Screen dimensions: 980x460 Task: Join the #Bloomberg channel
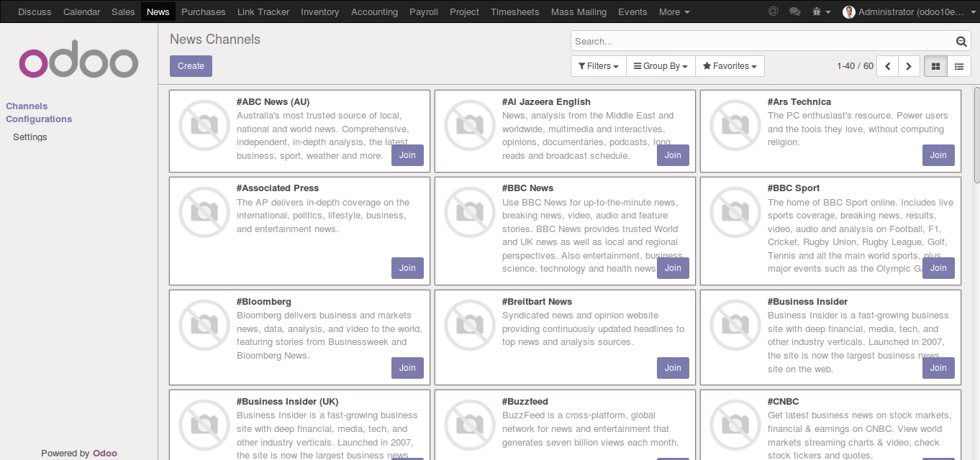coord(407,368)
